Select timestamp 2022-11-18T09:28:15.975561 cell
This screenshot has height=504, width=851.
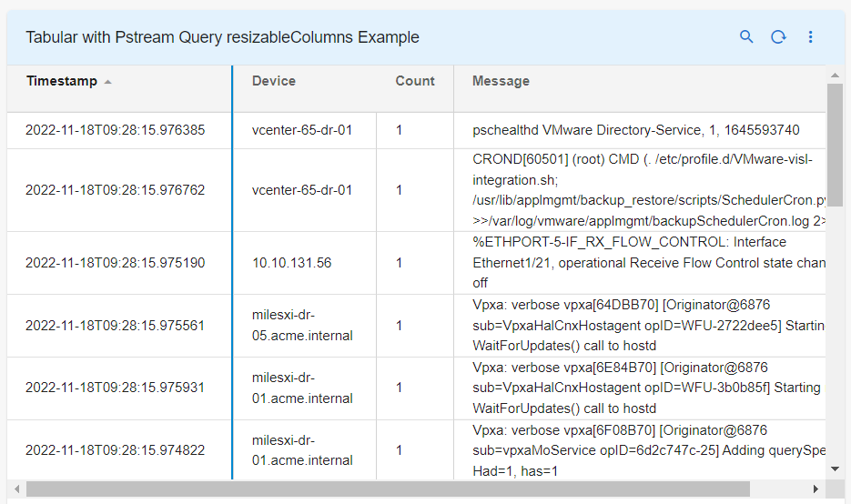(119, 326)
